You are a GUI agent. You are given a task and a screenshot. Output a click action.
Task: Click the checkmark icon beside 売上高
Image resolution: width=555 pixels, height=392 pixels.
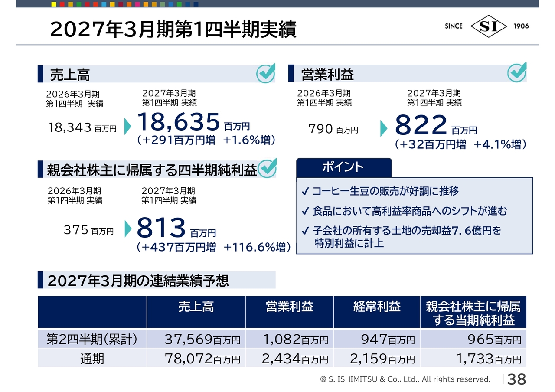(266, 73)
